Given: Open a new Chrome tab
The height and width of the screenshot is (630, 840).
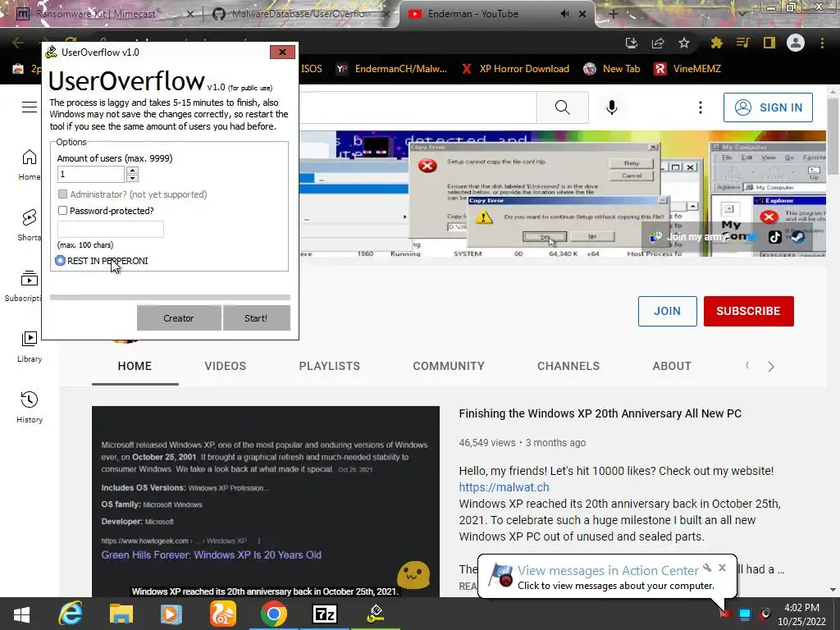Looking at the screenshot, I should point(614,14).
